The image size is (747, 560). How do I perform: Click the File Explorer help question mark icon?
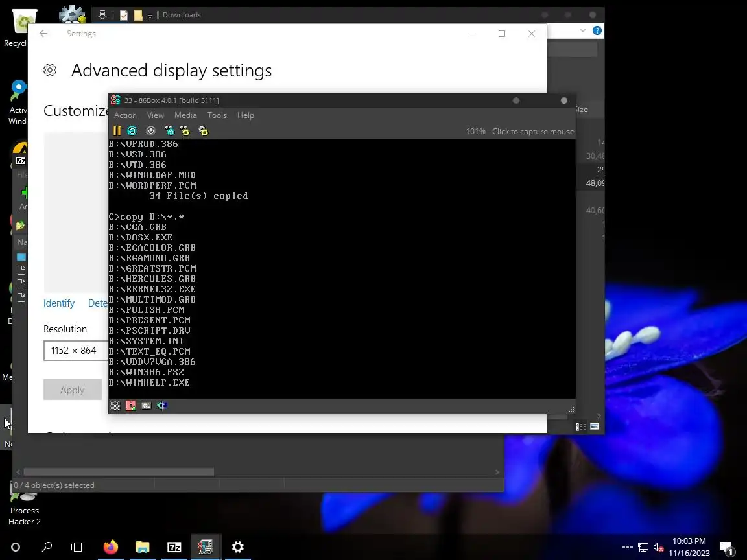[x=597, y=30]
